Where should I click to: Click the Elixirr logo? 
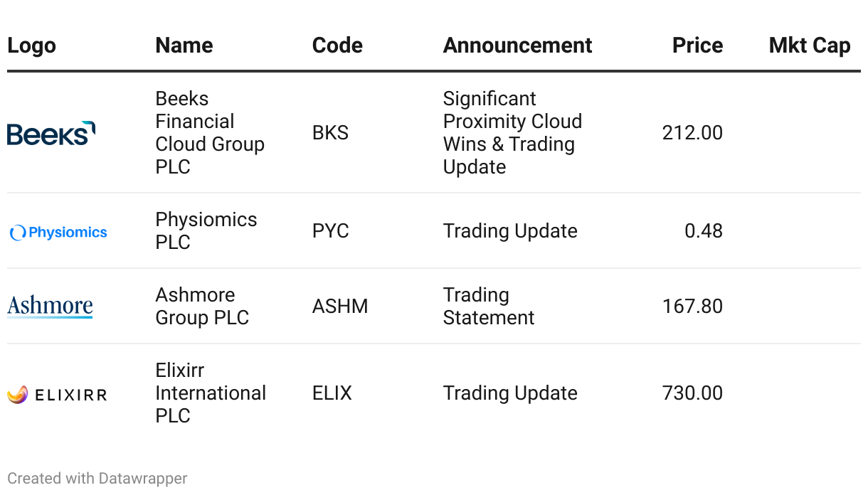point(57,394)
